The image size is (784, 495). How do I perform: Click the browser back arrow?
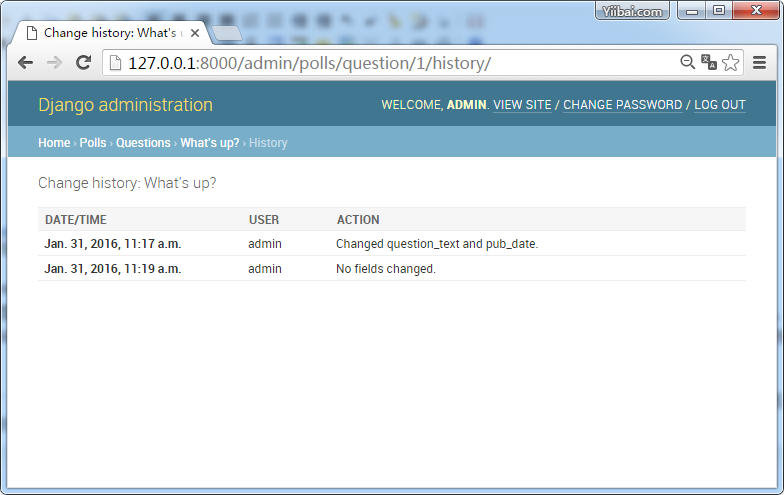[26, 62]
